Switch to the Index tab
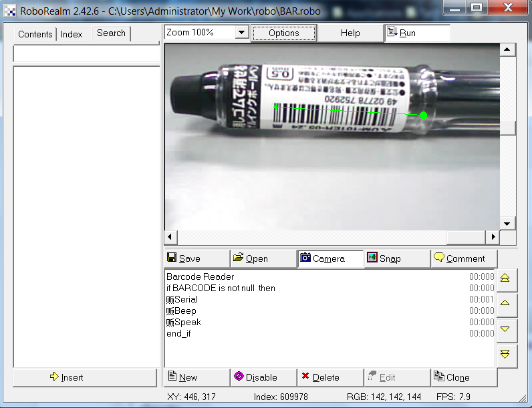The height and width of the screenshot is (408, 532). (x=72, y=34)
